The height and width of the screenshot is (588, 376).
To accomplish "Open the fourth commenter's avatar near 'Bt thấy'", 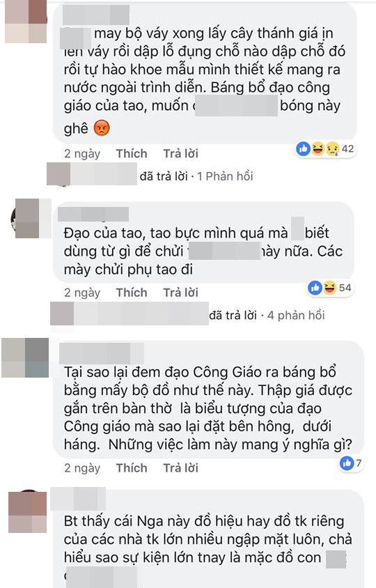I will [28, 511].
